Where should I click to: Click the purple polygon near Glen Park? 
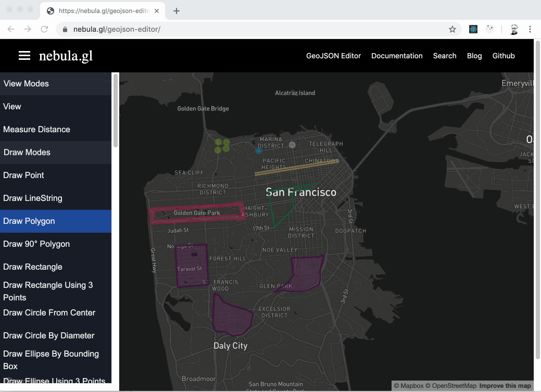click(307, 274)
